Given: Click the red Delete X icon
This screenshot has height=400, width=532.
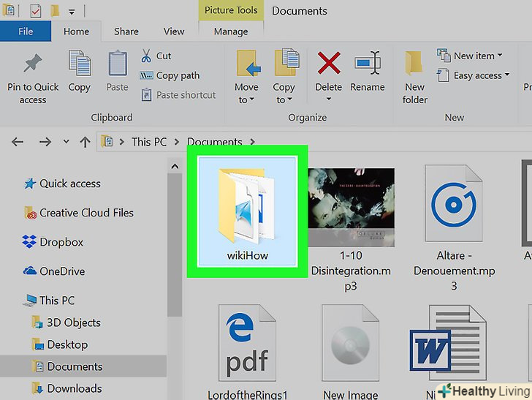Looking at the screenshot, I should [329, 63].
